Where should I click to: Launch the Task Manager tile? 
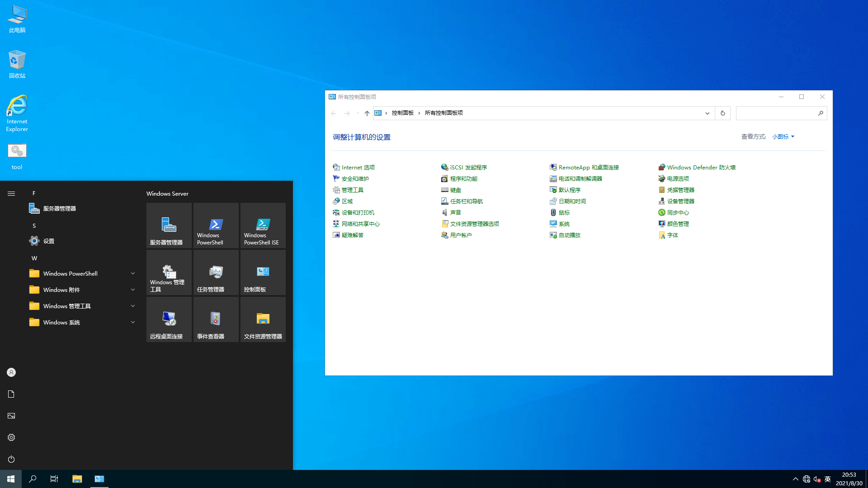click(x=216, y=272)
